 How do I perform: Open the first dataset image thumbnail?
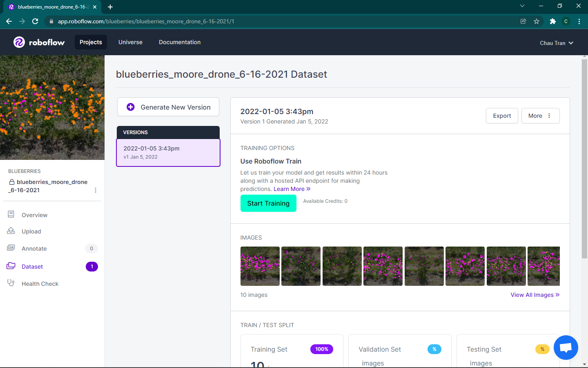(x=260, y=266)
